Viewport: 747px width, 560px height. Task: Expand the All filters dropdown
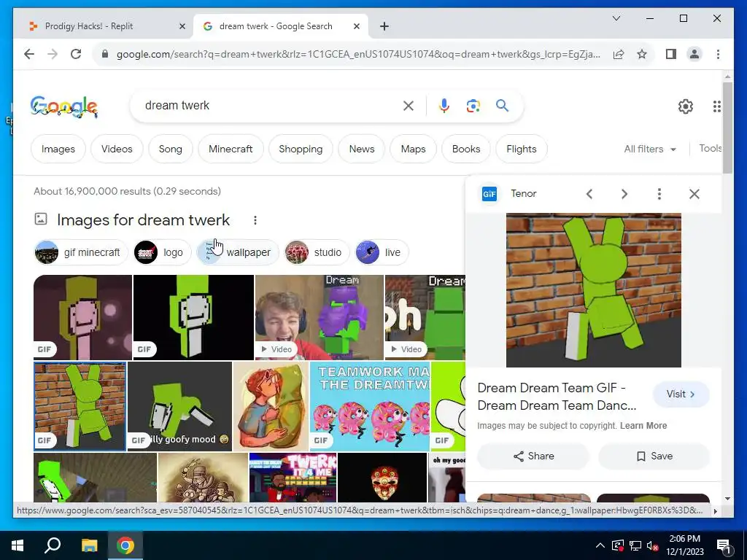tap(650, 149)
